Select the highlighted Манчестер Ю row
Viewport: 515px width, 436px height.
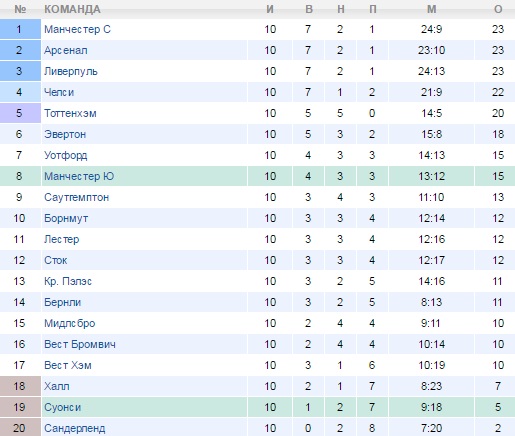pyautogui.click(x=257, y=176)
